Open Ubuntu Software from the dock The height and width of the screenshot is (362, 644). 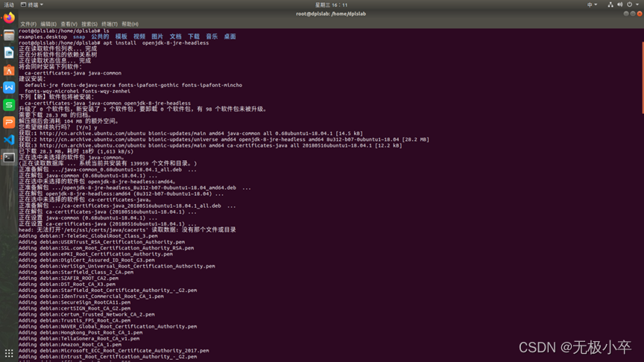click(9, 70)
